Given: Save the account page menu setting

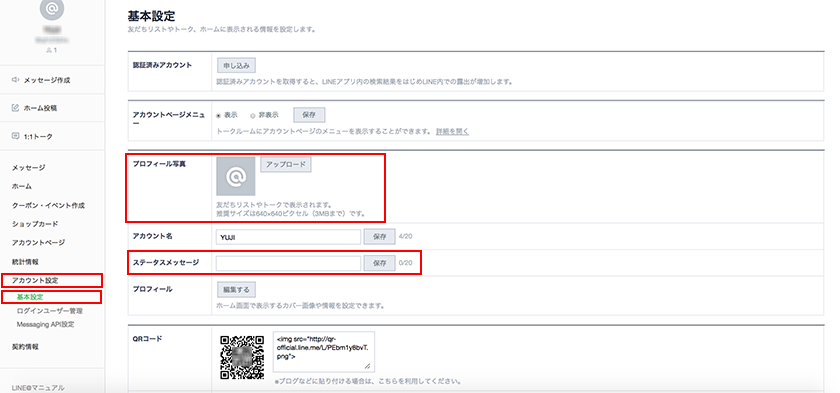Looking at the screenshot, I should point(309,115).
